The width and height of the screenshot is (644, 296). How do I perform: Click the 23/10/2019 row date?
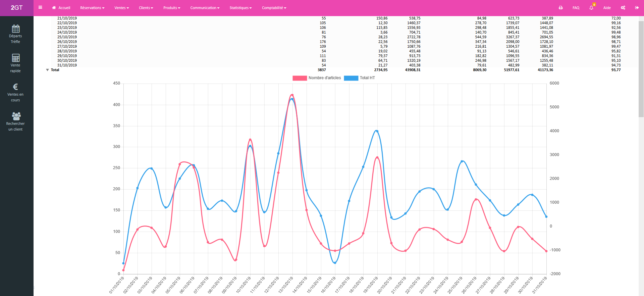point(67,28)
